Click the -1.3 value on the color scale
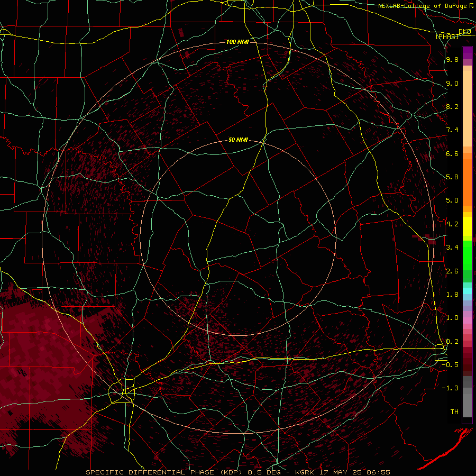 [450, 388]
